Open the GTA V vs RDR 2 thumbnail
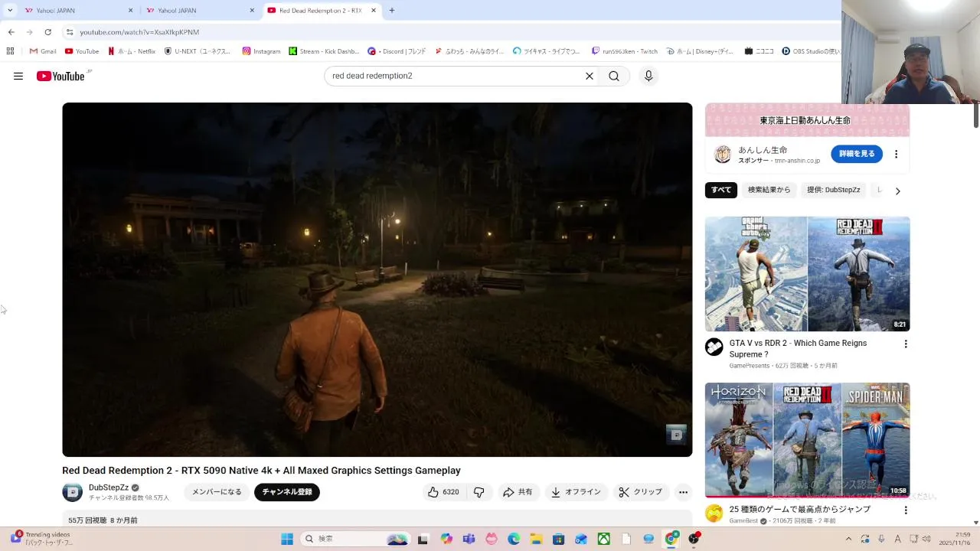This screenshot has height=551, width=980. coord(808,274)
